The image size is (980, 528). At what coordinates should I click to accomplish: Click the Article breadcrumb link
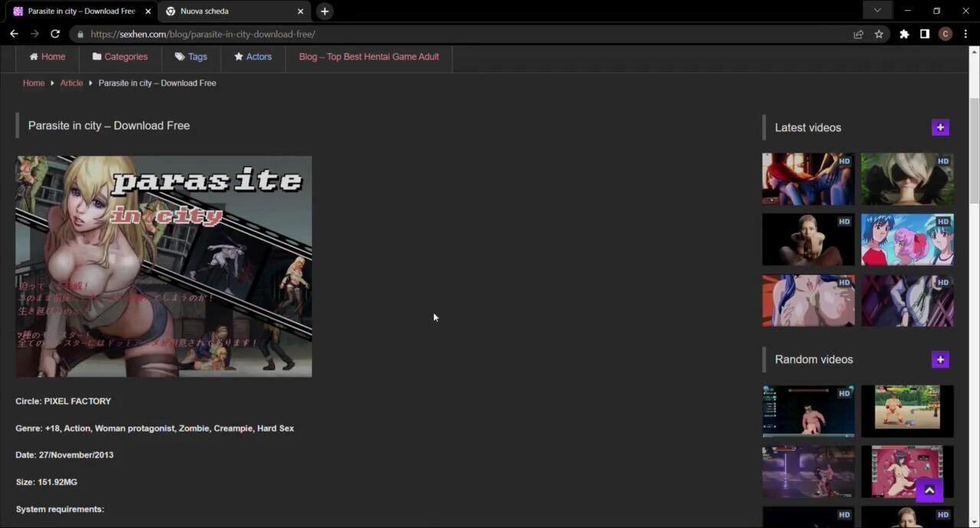(x=71, y=83)
